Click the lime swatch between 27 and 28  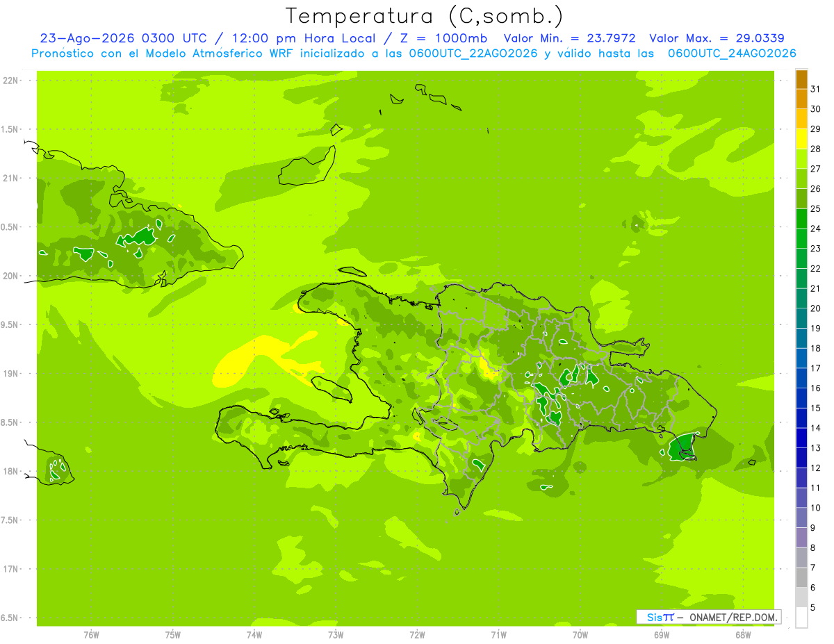[801, 158]
